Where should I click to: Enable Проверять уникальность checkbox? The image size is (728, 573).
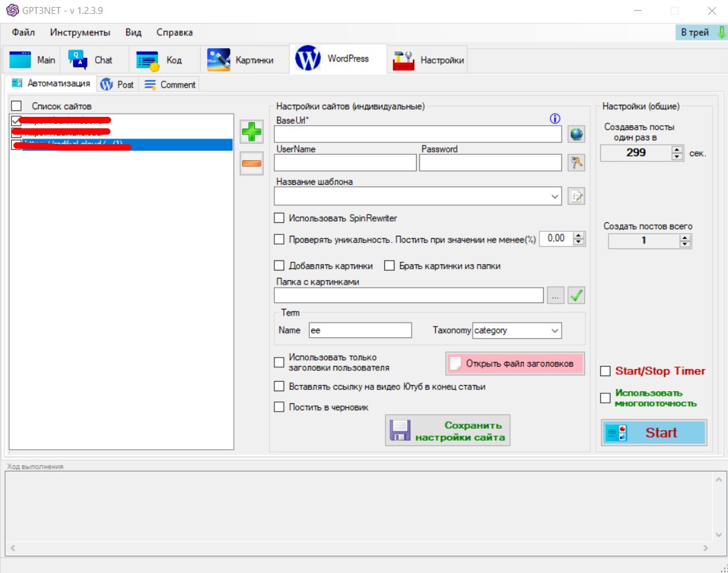(279, 239)
